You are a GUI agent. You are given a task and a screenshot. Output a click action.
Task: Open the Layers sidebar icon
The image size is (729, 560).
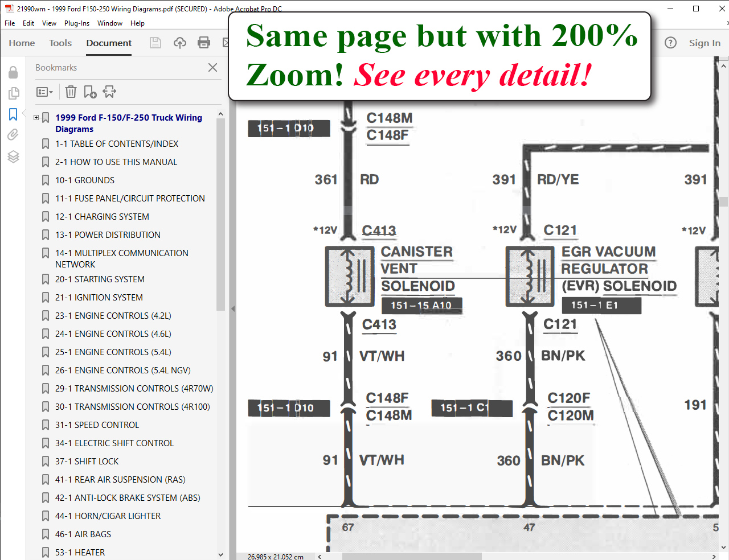click(13, 157)
